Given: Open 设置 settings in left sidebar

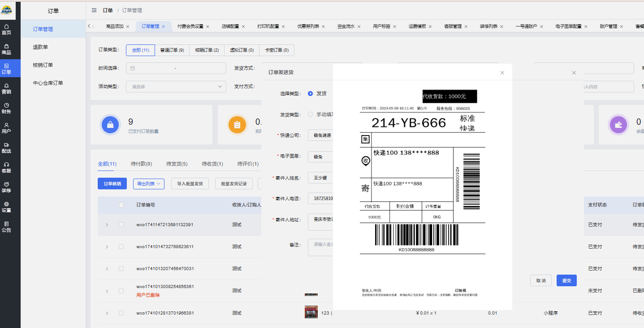Looking at the screenshot, I should tap(6, 207).
